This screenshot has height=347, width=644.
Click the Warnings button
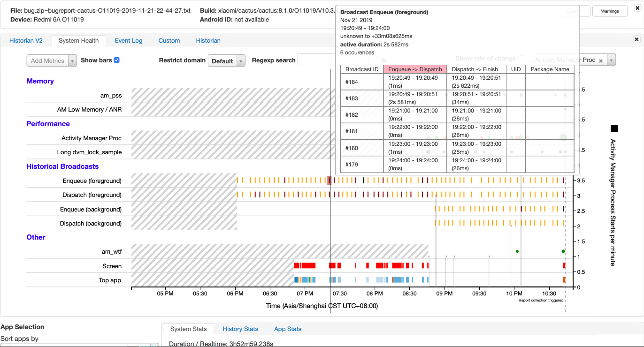[x=610, y=11]
